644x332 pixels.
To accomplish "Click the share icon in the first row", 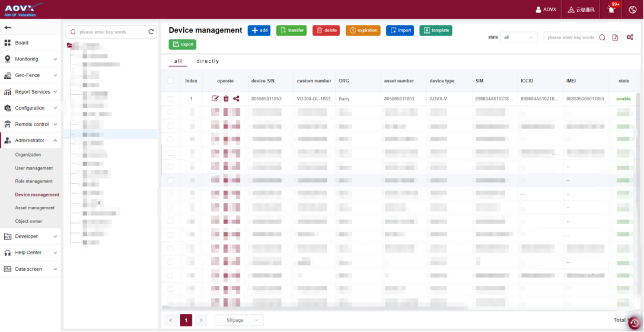I will (x=236, y=99).
